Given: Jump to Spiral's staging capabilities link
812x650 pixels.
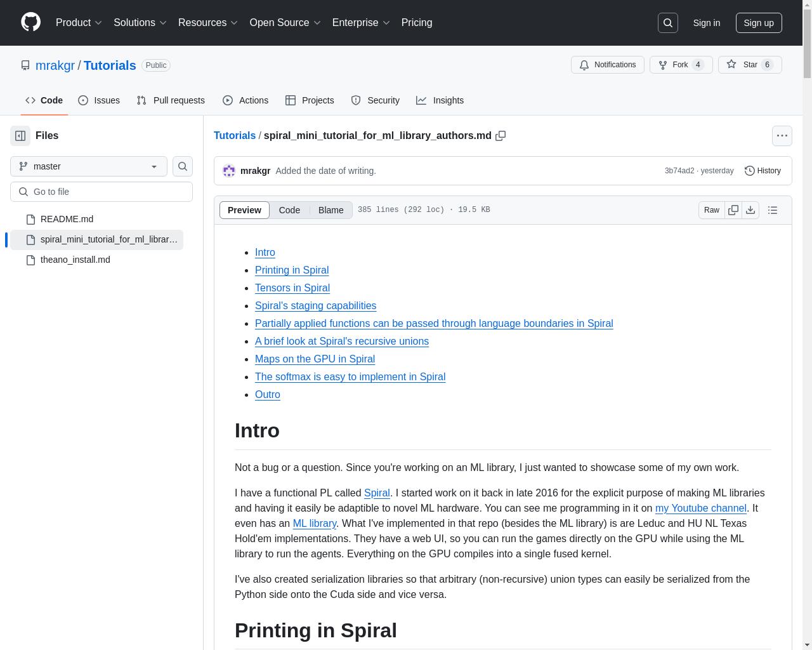Looking at the screenshot, I should (x=316, y=306).
